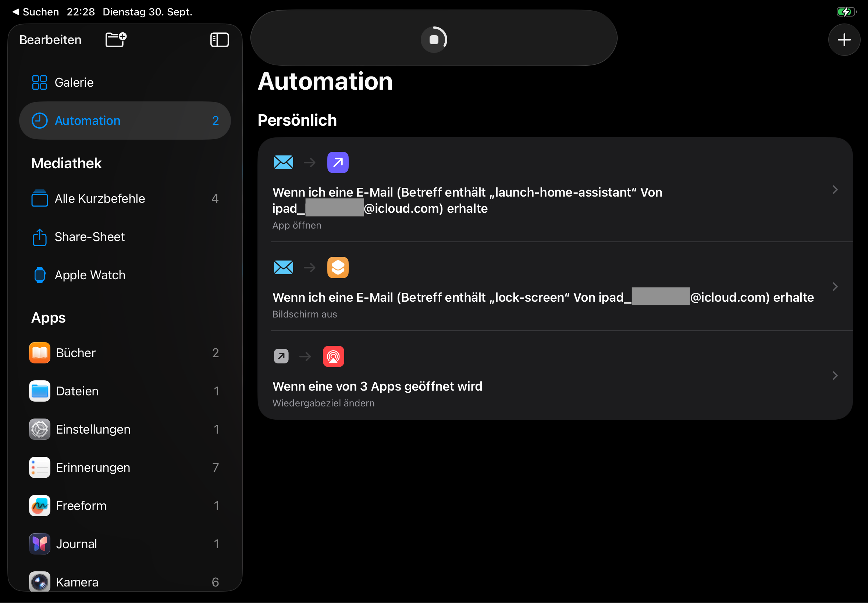Image resolution: width=868 pixels, height=603 pixels.
Task: Open Galerie in the sidebar
Action: point(74,82)
